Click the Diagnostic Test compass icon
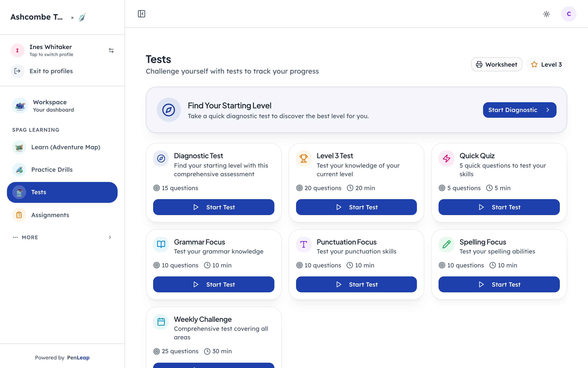 [161, 159]
